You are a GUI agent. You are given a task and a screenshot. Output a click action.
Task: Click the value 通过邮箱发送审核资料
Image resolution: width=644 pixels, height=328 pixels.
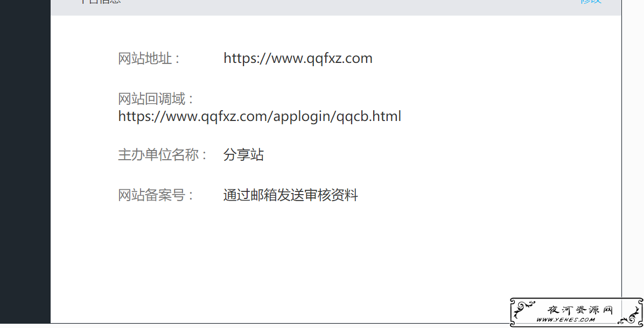[x=291, y=195]
